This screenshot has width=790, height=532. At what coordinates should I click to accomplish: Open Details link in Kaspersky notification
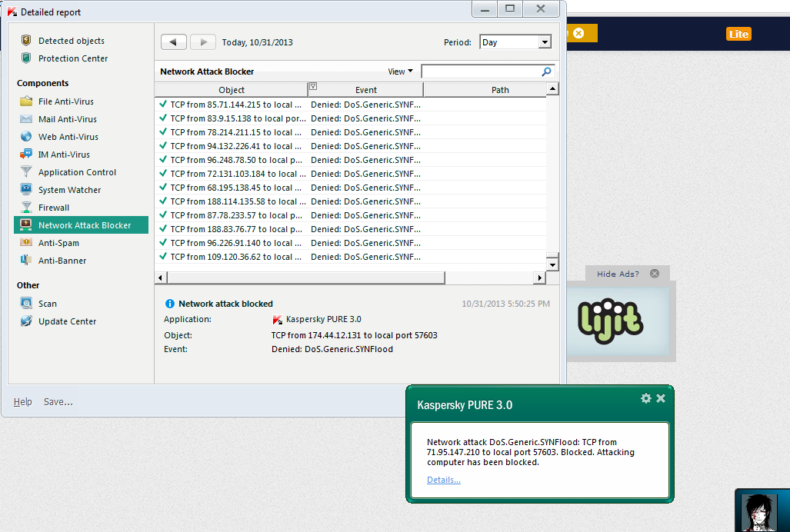point(443,480)
